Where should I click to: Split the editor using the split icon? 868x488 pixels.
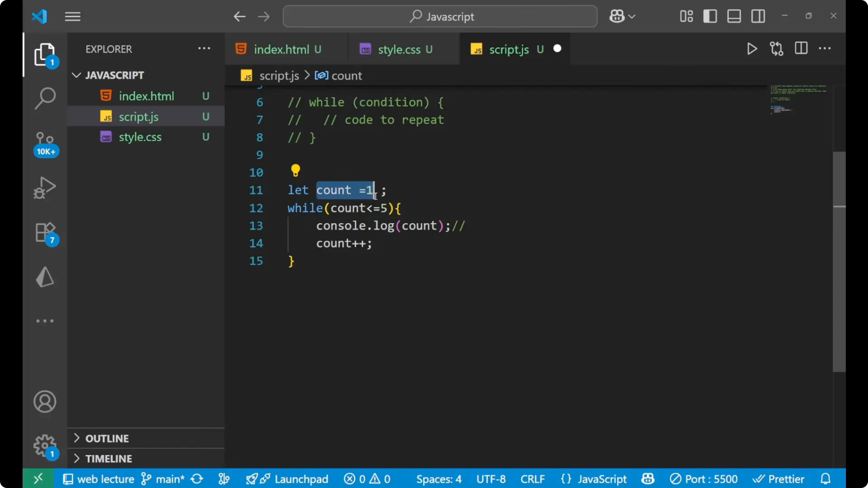(801, 48)
